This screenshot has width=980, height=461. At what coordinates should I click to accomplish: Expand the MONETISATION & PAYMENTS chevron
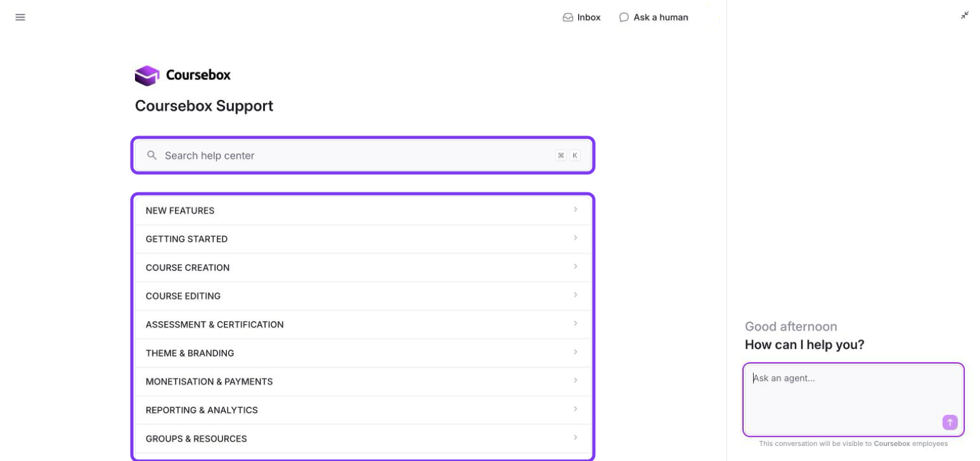tap(575, 380)
